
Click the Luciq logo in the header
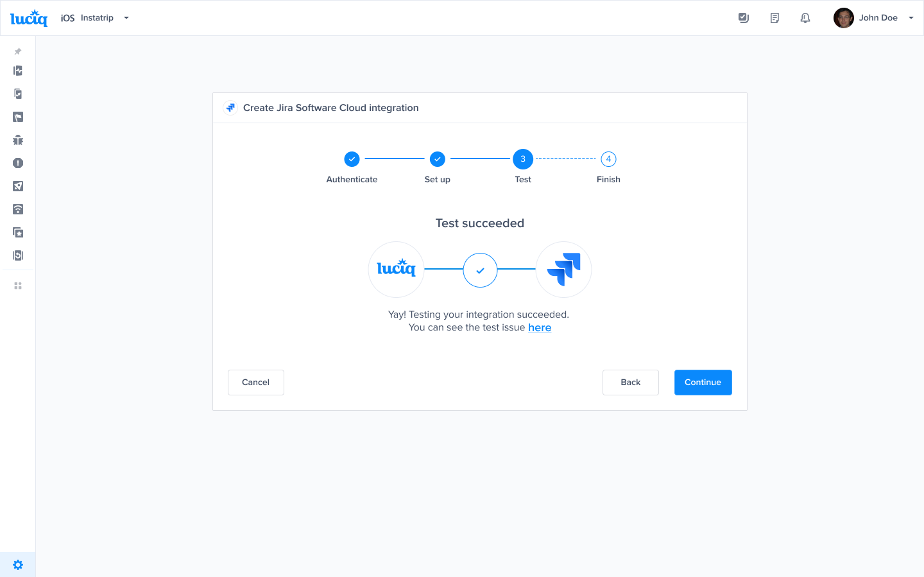28,17
